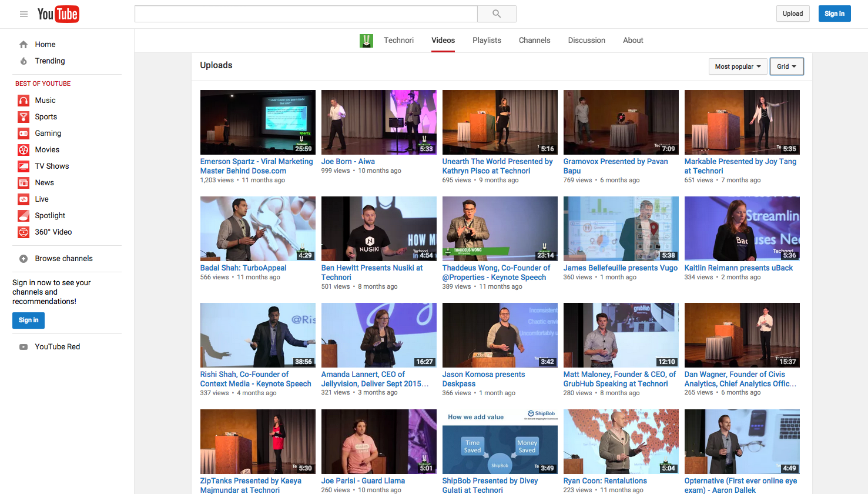Viewport: 868px width, 494px height.
Task: Click the Sports trophy icon
Action: (x=24, y=117)
